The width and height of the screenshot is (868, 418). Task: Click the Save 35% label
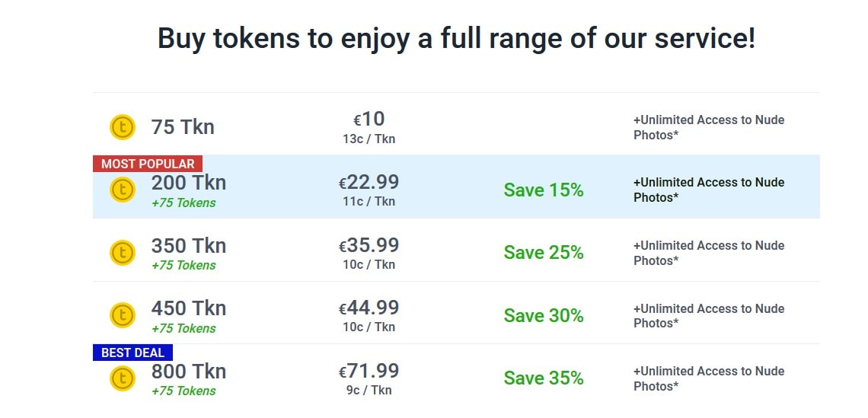(544, 378)
